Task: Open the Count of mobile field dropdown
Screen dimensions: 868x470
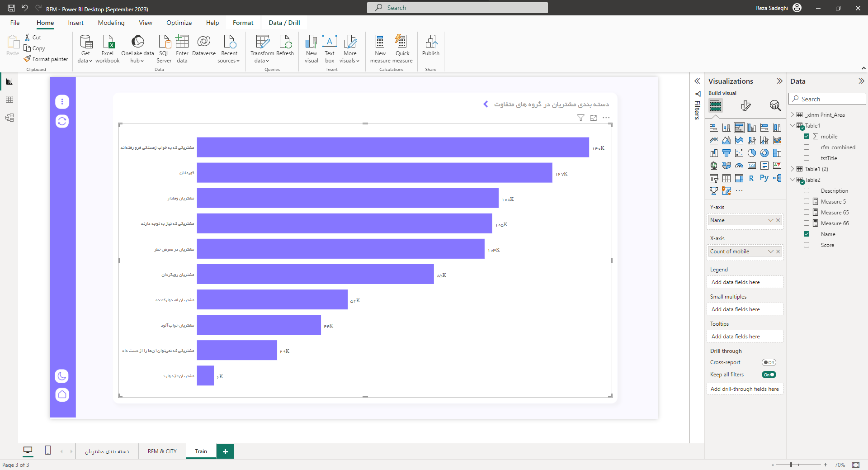Action: coord(770,252)
